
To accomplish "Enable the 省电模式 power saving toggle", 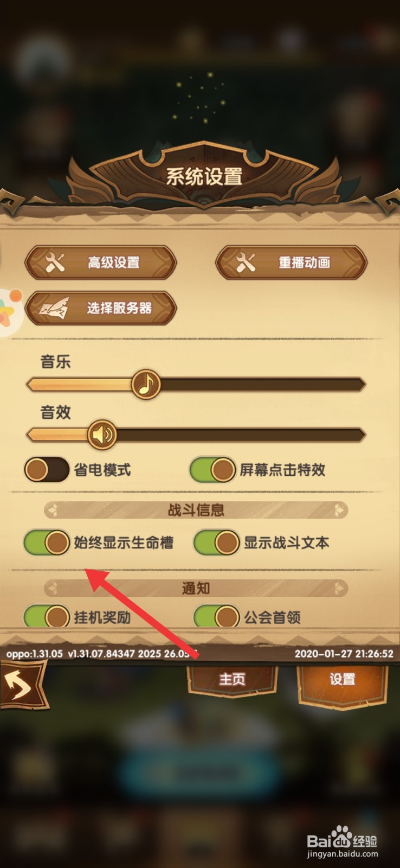I will coord(47,469).
